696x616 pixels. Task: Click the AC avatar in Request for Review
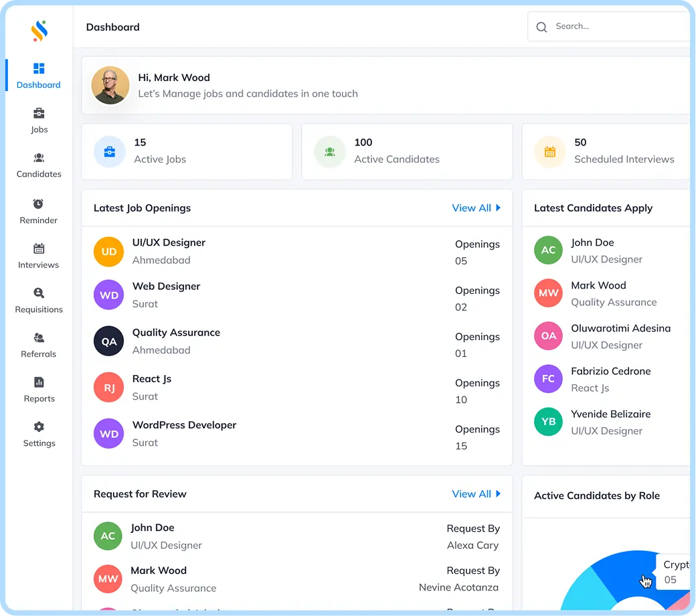point(108,536)
